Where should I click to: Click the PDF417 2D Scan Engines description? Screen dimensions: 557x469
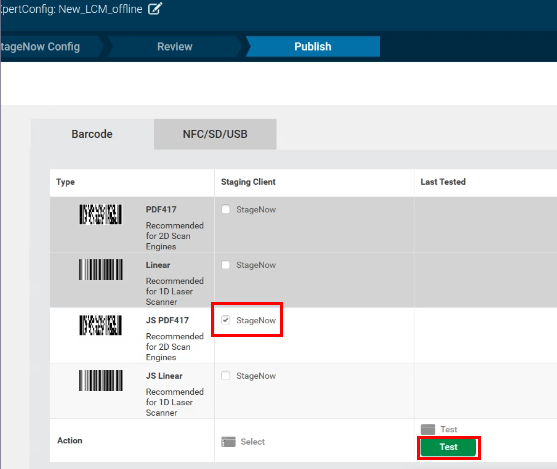click(174, 236)
